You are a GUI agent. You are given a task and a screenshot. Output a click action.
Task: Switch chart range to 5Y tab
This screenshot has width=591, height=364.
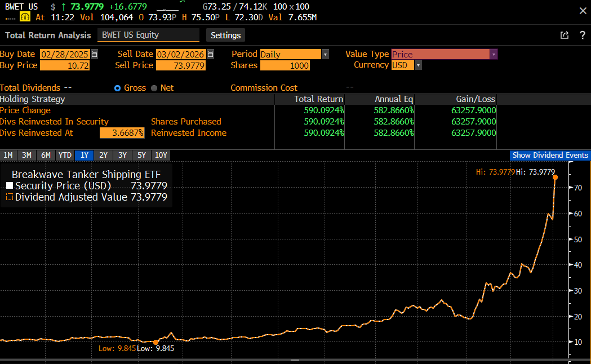(141, 156)
